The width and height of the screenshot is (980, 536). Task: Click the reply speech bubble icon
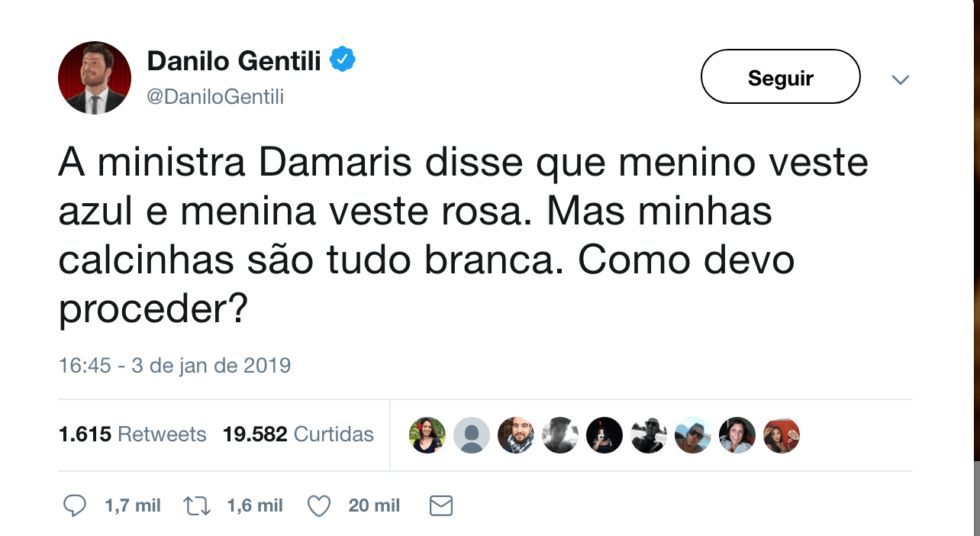point(74,505)
